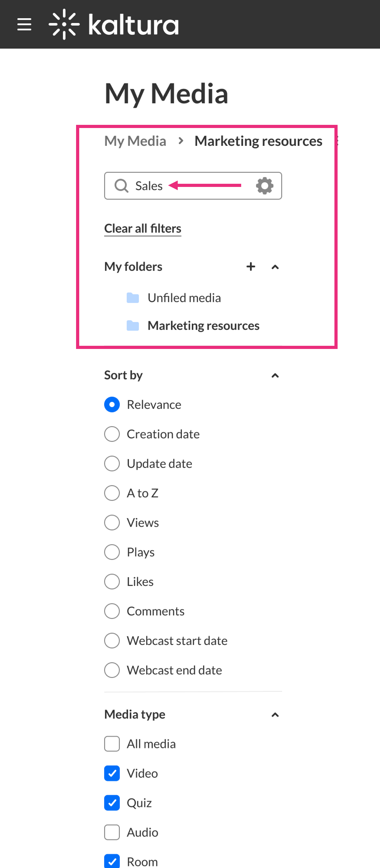The height and width of the screenshot is (868, 380).
Task: Click Clear all filters link
Action: [143, 228]
